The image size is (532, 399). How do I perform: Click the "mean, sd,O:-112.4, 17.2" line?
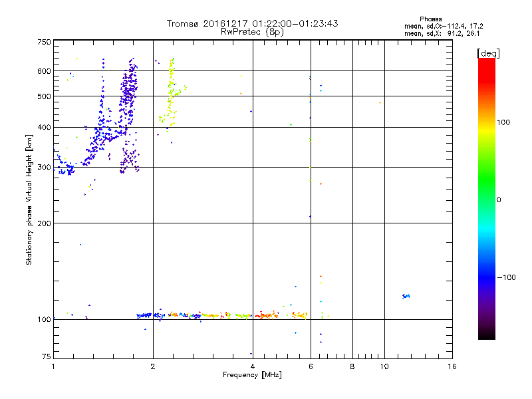pyautogui.click(x=444, y=26)
